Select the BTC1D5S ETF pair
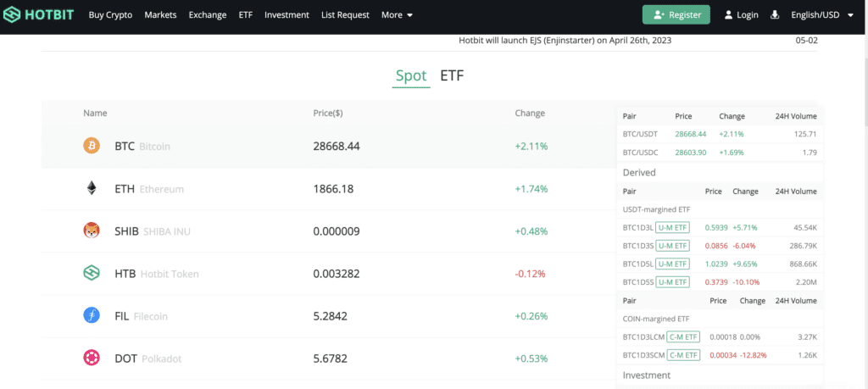 point(720,282)
